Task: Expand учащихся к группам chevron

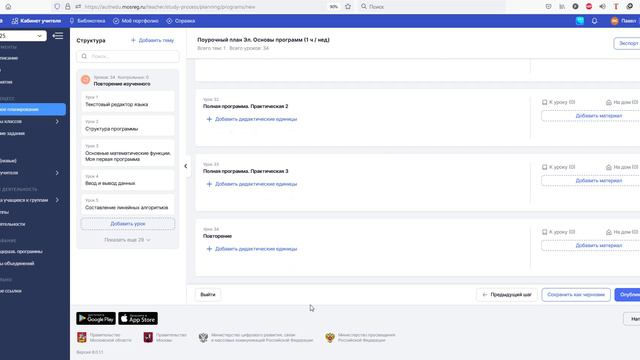Action: [57, 200]
